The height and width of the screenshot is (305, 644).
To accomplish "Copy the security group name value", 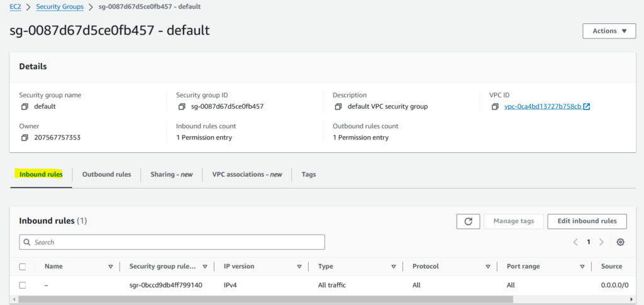I will tap(24, 107).
